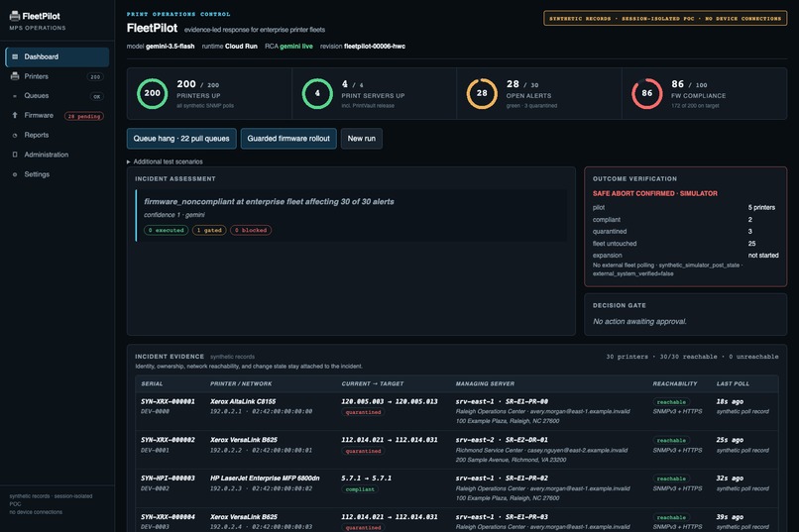Image resolution: width=799 pixels, height=532 pixels.
Task: Select serial SYN-XRX-000002
Action: [x=168, y=440]
